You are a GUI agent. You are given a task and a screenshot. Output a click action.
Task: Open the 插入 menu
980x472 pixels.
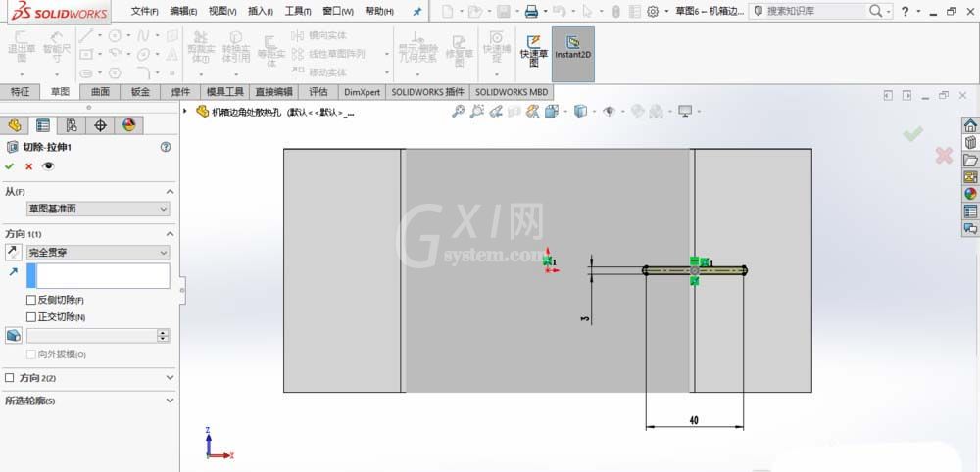coord(261,11)
